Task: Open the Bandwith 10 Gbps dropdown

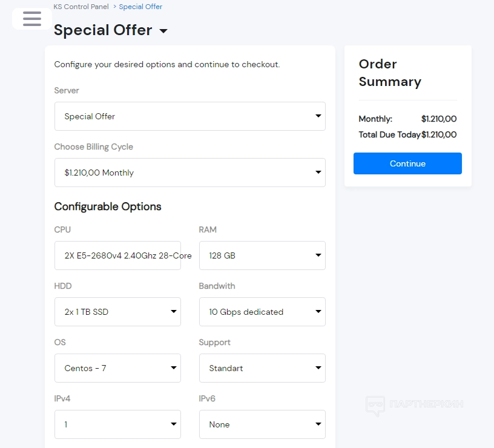Action: [x=262, y=312]
